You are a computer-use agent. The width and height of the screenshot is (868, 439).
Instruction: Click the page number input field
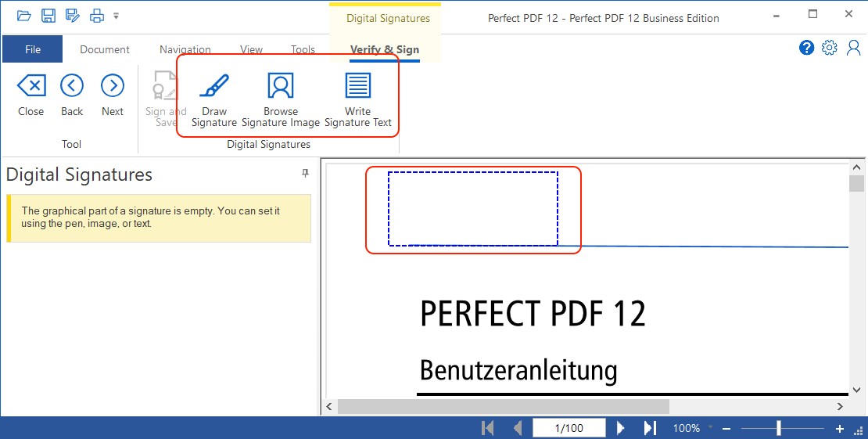coord(569,428)
